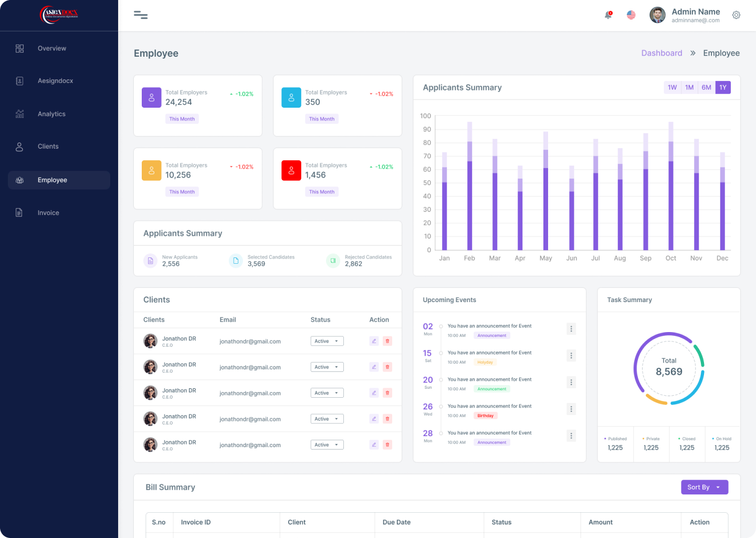The height and width of the screenshot is (538, 756).
Task: Click the delete icon in last client row
Action: (387, 444)
